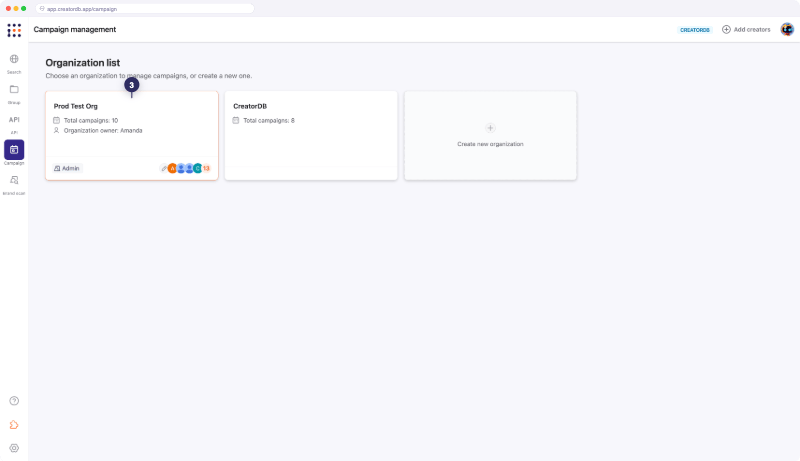Open the API section in sidebar
This screenshot has height=461, width=800.
(14, 120)
